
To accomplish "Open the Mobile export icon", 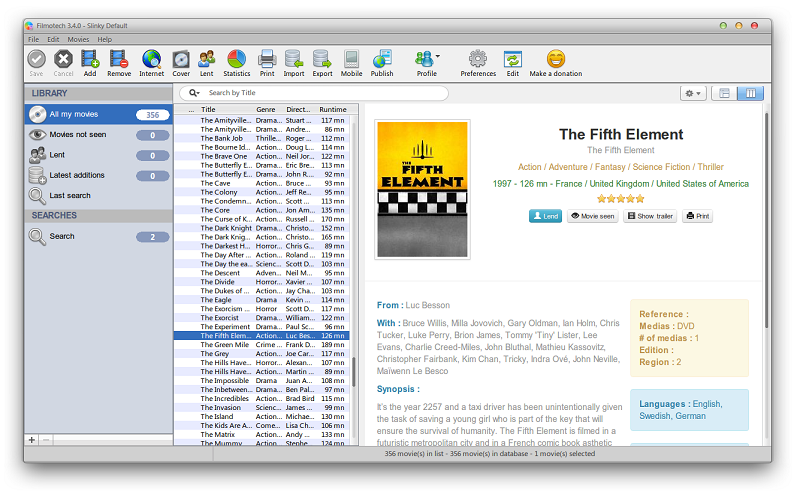I will [x=351, y=63].
